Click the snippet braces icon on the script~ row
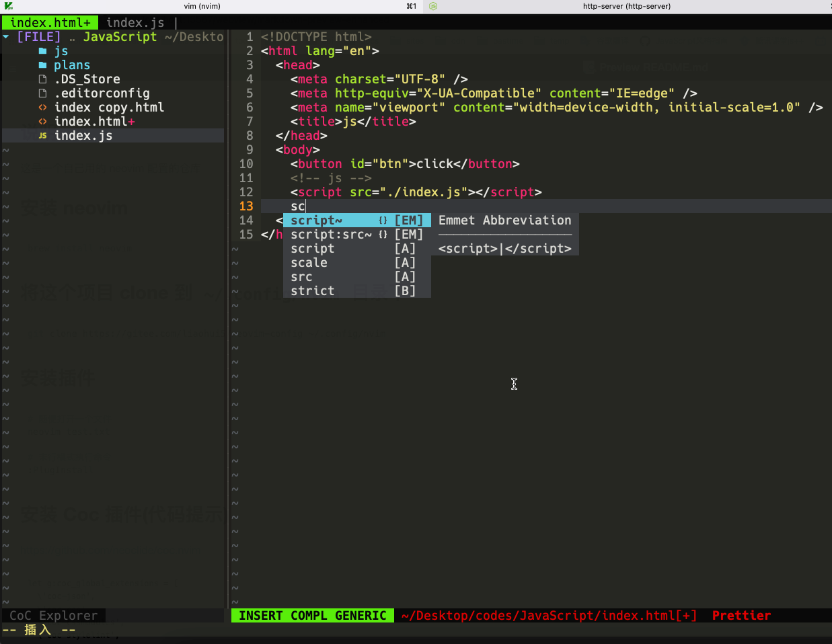Screen dimensions: 832x644 (x=383, y=220)
